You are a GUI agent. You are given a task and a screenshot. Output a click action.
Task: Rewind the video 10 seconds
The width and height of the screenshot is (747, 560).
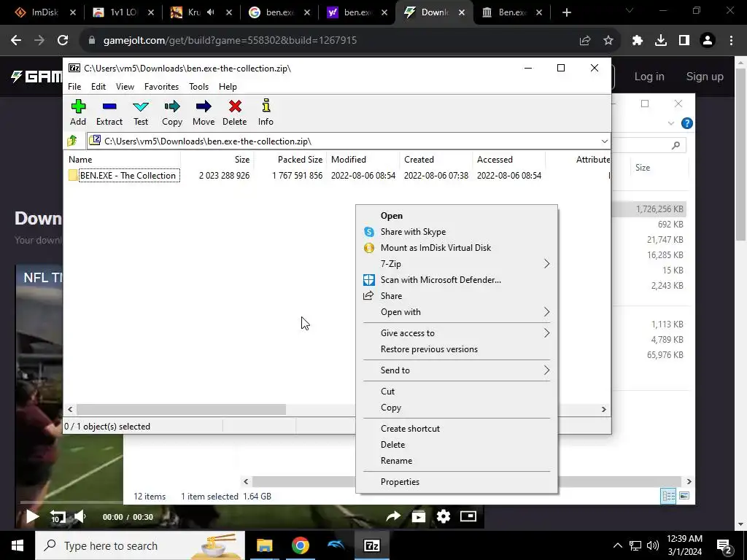click(57, 517)
